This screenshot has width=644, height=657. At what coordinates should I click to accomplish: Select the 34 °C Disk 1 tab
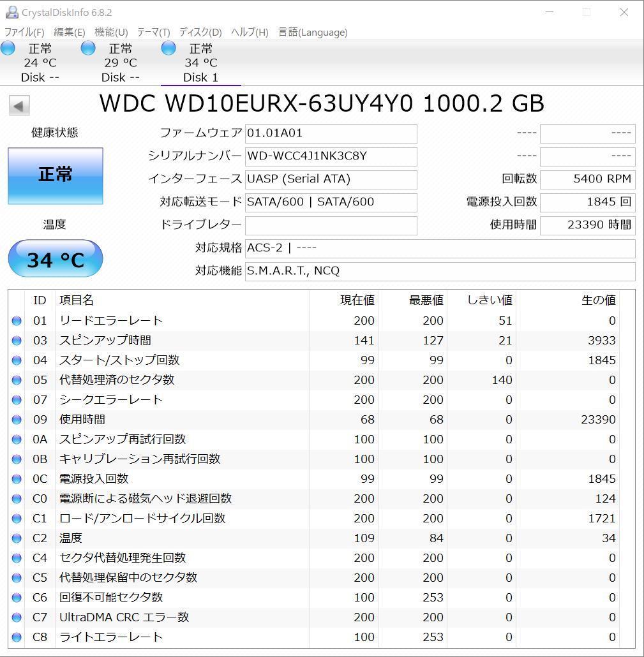pos(201,63)
